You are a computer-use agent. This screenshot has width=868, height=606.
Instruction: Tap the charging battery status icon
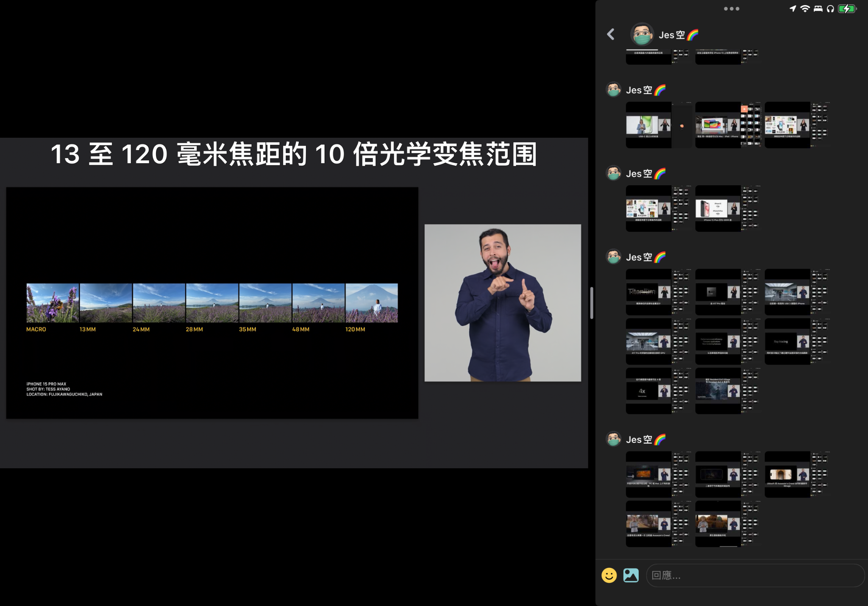tap(847, 8)
